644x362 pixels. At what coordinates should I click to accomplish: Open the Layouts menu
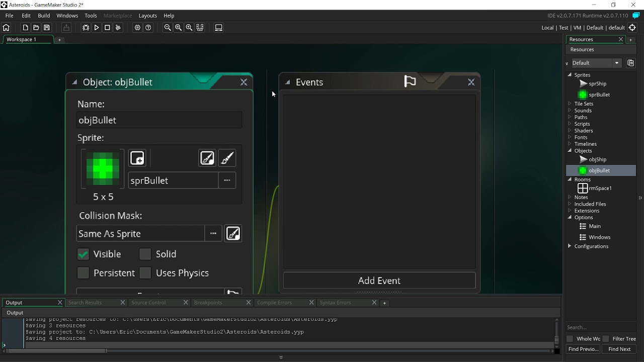click(147, 16)
